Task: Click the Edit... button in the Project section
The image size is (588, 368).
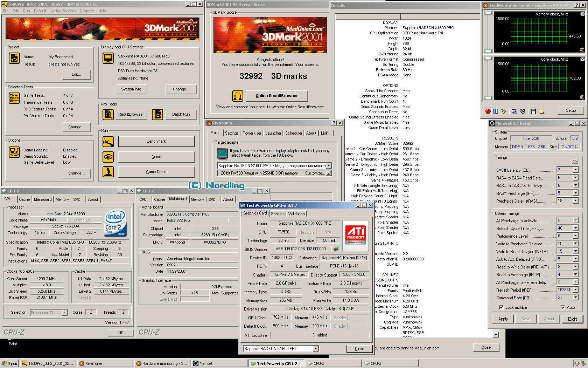Action: 77,74
